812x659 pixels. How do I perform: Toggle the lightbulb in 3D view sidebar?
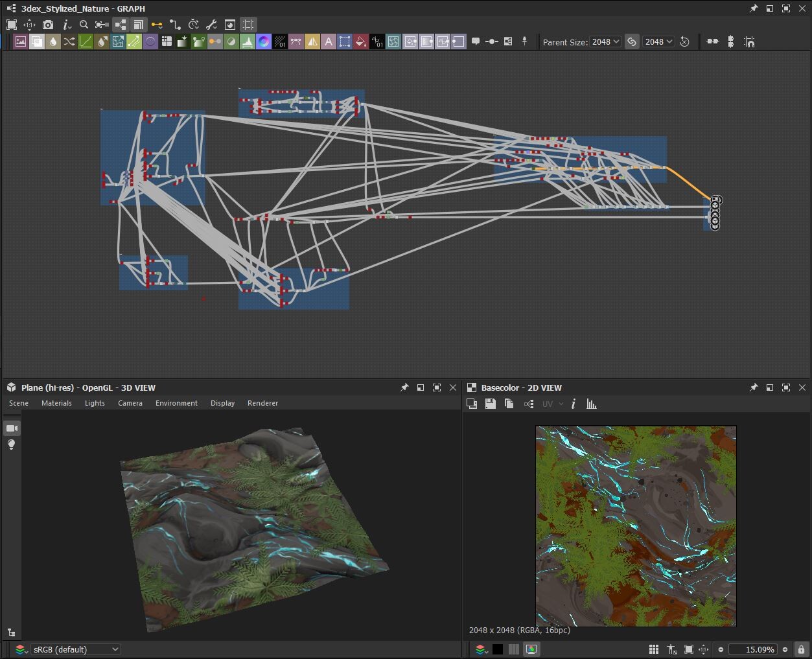pyautogui.click(x=12, y=445)
